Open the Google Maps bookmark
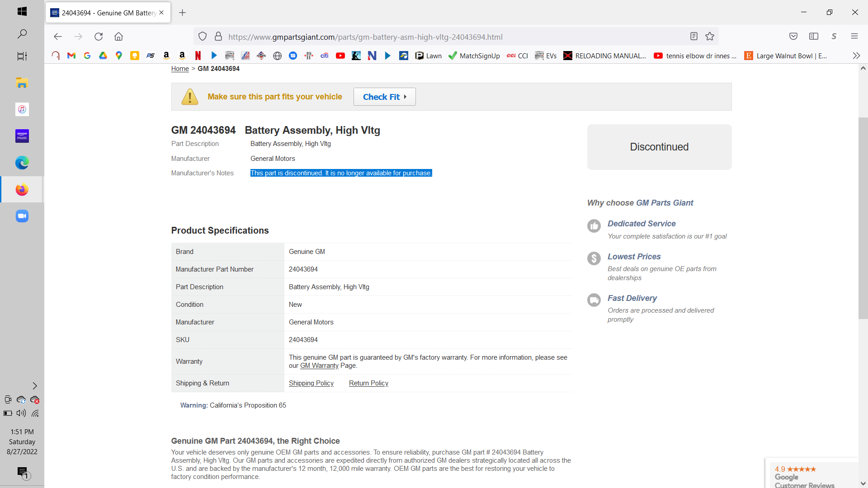The width and height of the screenshot is (868, 488). [x=119, y=56]
